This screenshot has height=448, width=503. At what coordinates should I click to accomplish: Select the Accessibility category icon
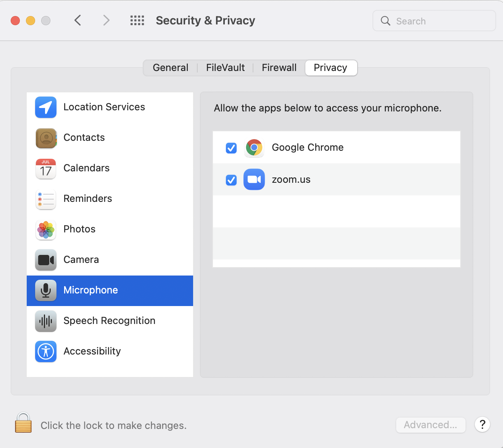(46, 351)
